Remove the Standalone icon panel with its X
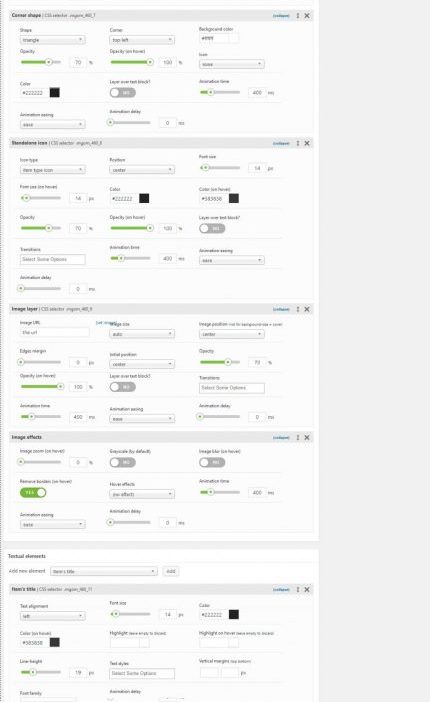 (x=307, y=143)
